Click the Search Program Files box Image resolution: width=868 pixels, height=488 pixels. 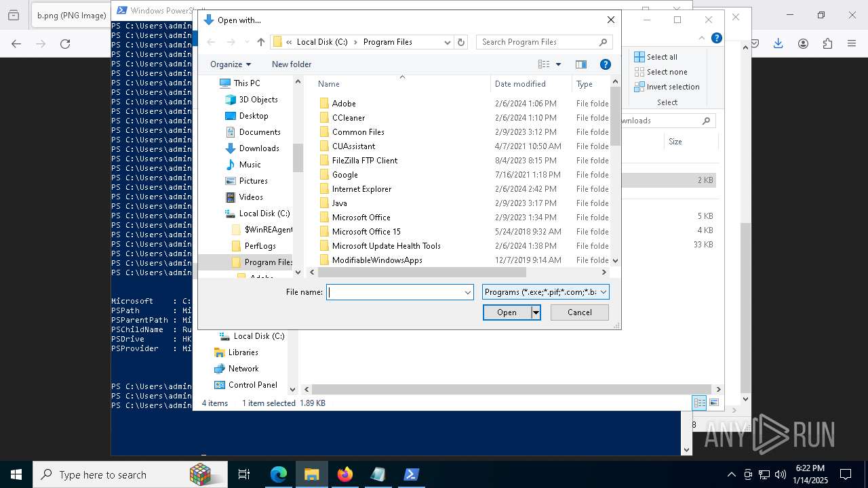[x=545, y=42]
